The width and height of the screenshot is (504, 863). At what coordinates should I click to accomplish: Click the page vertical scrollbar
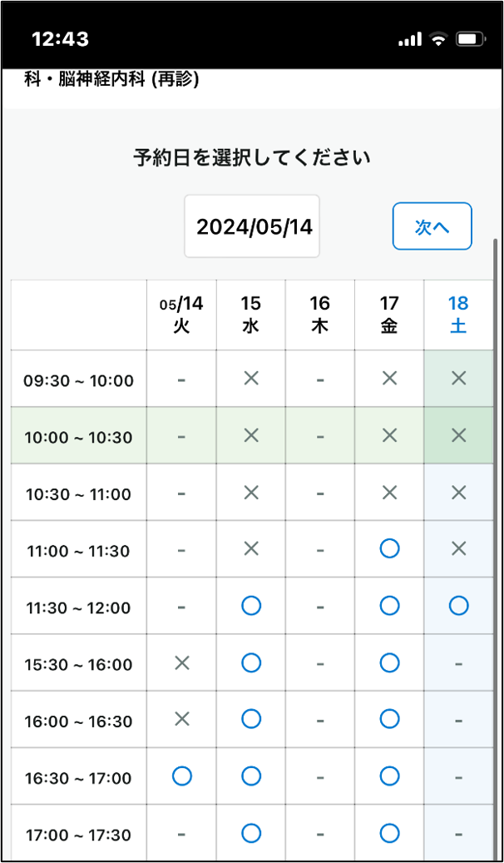(496, 548)
